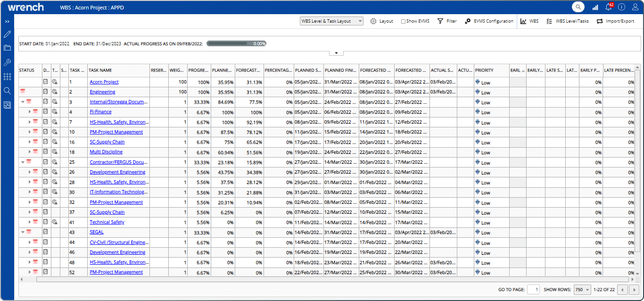The height and width of the screenshot is (301, 644).
Task: Click the Go To Page input field
Action: tap(534, 290)
